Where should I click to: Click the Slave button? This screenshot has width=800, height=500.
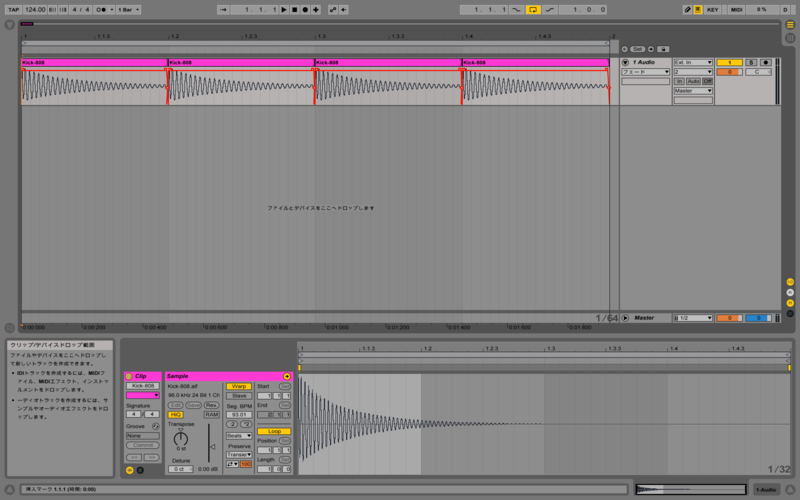coord(239,396)
